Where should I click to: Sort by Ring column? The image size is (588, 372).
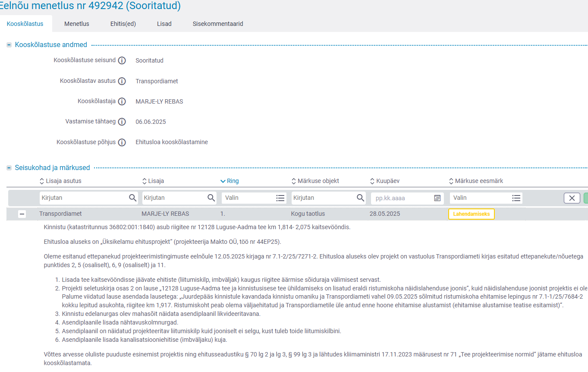pos(230,181)
